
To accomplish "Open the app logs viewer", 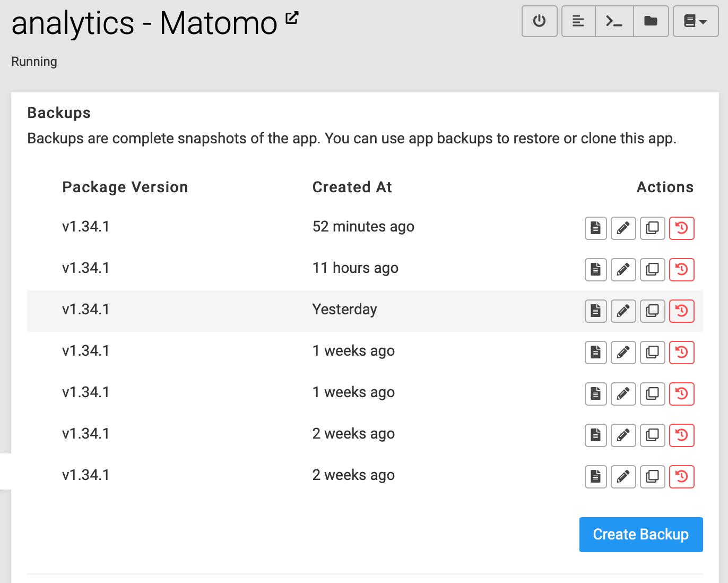I will point(578,21).
